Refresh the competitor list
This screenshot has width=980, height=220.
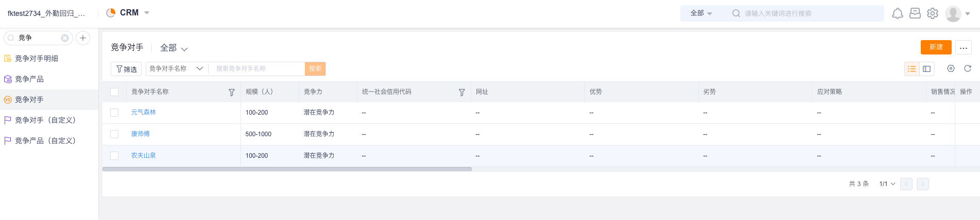[968, 68]
